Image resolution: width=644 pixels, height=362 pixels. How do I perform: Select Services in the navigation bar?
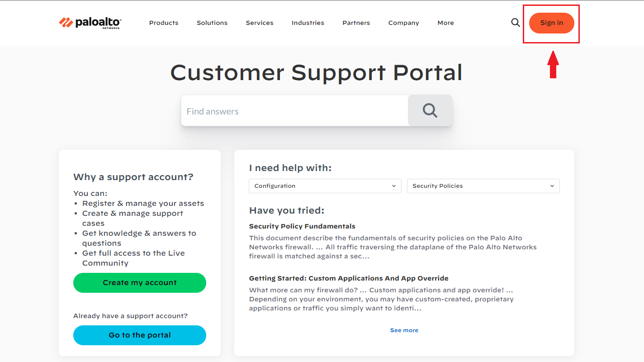pos(260,23)
